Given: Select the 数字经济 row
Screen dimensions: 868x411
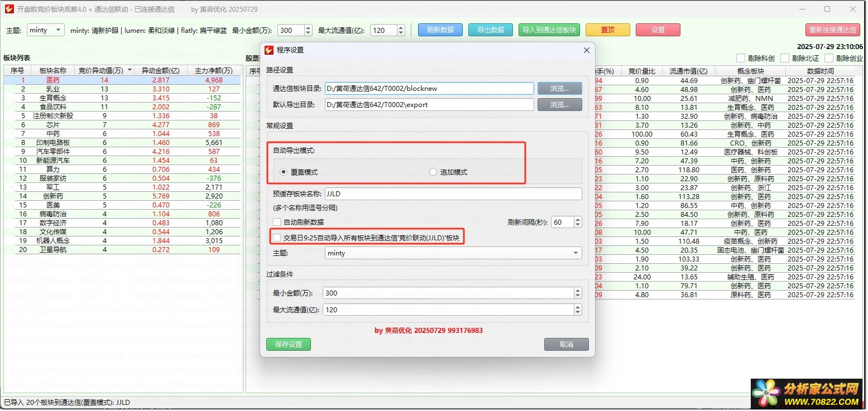Looking at the screenshot, I should [122, 223].
